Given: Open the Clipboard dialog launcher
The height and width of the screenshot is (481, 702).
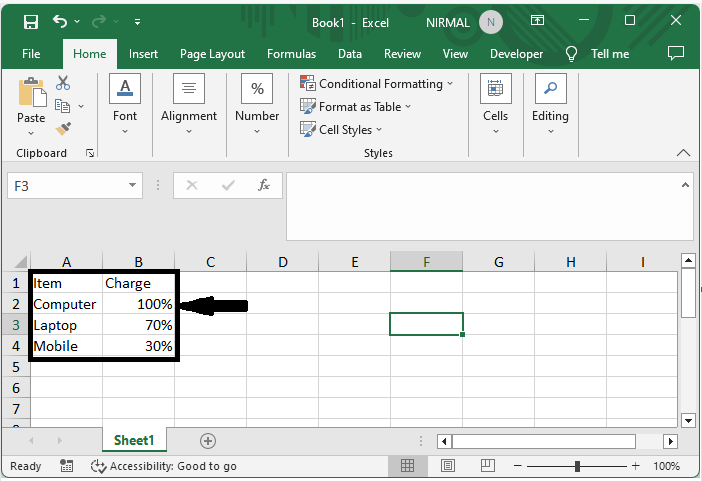Looking at the screenshot, I should click(x=90, y=154).
